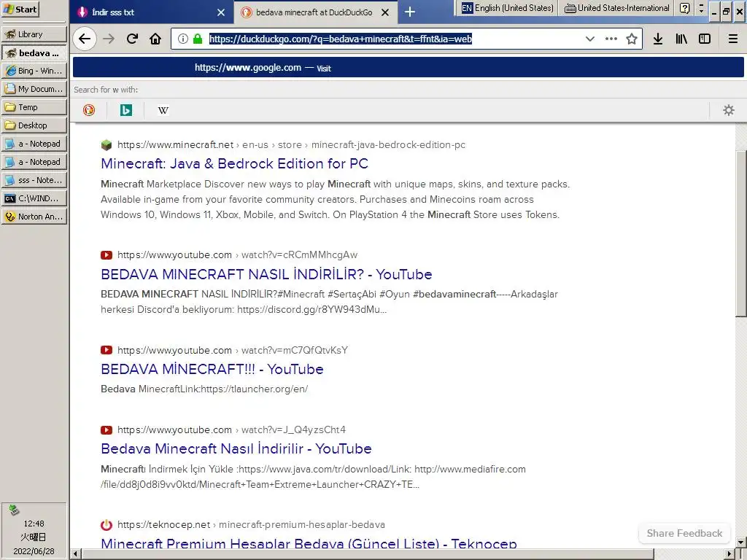This screenshot has height=560, width=747.
Task: Open the Temp folder taskbar item
Action: point(34,107)
